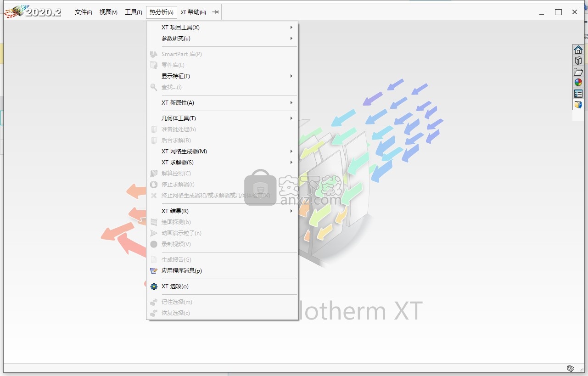The height and width of the screenshot is (376, 588).
Task: Click the XT 选项 gear icon
Action: 154,286
